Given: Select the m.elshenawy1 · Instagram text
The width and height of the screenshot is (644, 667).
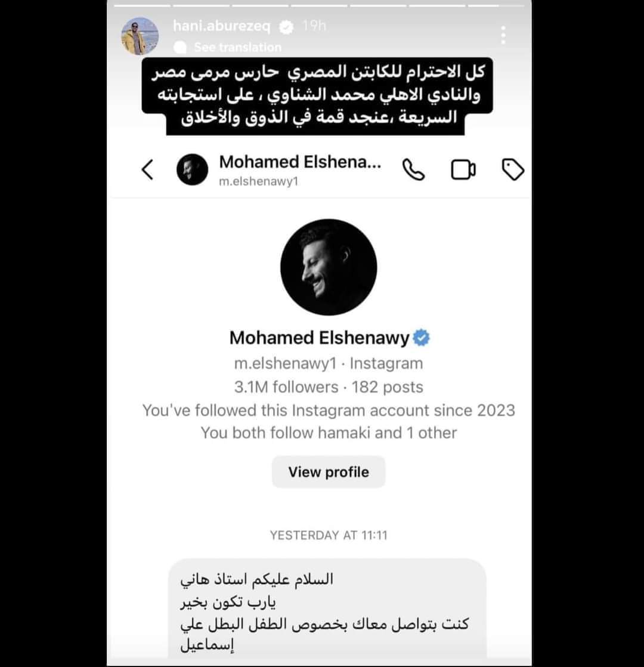Looking at the screenshot, I should point(329,363).
